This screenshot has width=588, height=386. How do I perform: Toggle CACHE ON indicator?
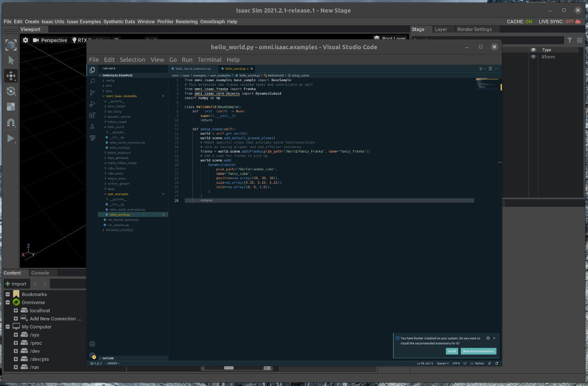[520, 21]
